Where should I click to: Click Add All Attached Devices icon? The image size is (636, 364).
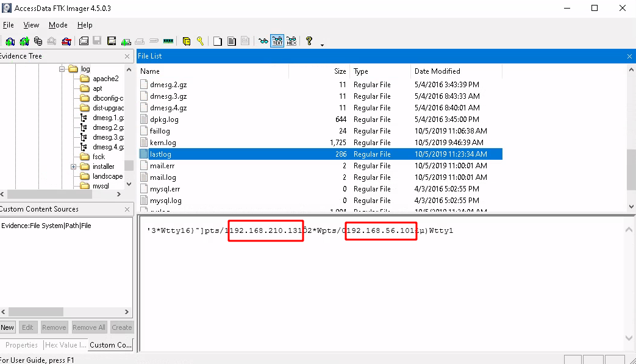(x=24, y=41)
